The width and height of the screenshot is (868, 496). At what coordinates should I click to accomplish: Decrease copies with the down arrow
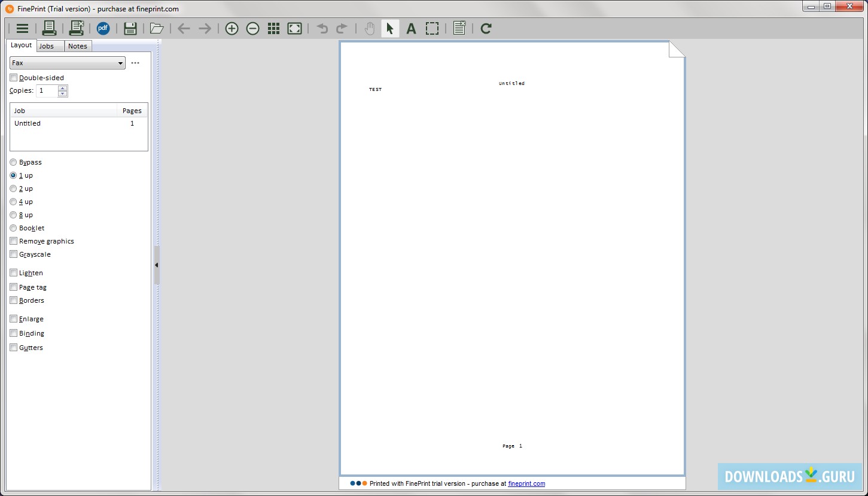pos(63,94)
